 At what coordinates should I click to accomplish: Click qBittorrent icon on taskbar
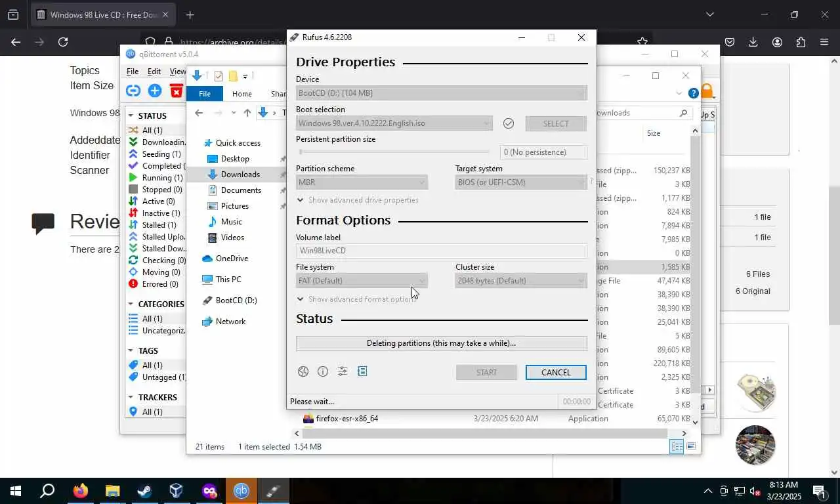pos(241,490)
